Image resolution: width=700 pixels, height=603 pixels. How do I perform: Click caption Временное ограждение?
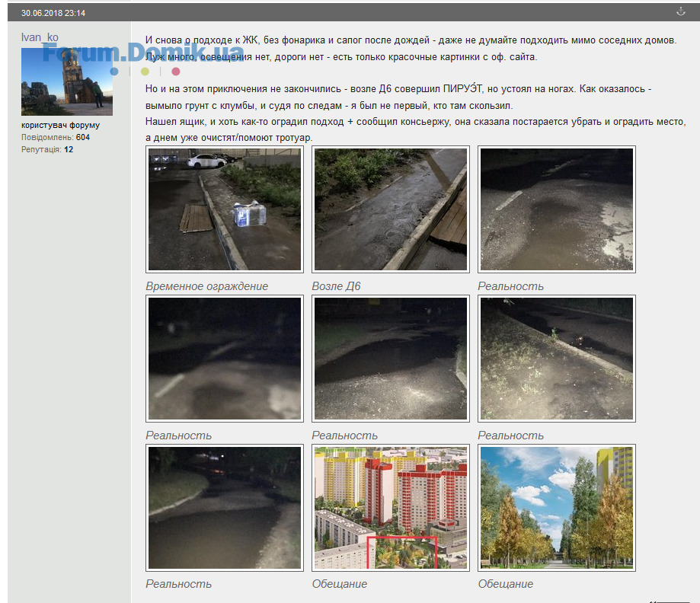coord(206,286)
